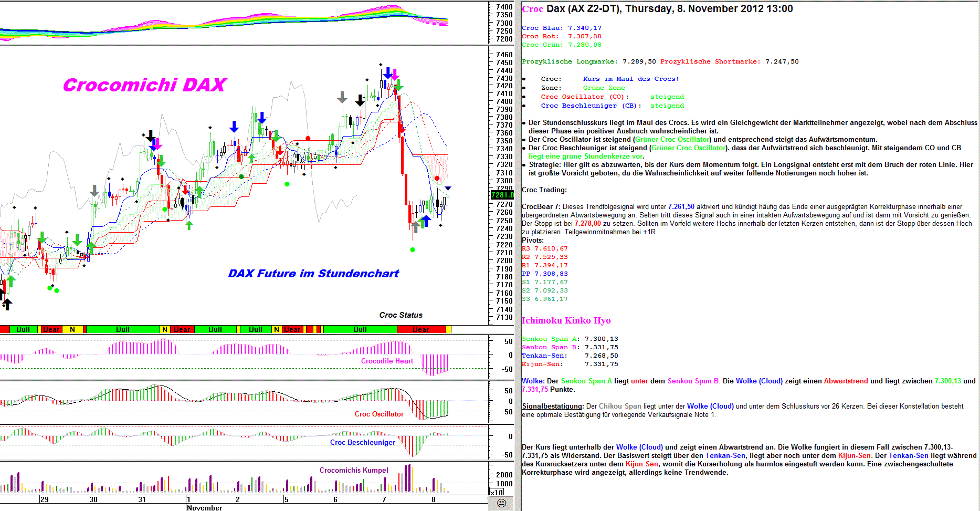Select the rightmost Bear segment in Croc Status bar
This screenshot has height=511, width=980.
[x=421, y=329]
